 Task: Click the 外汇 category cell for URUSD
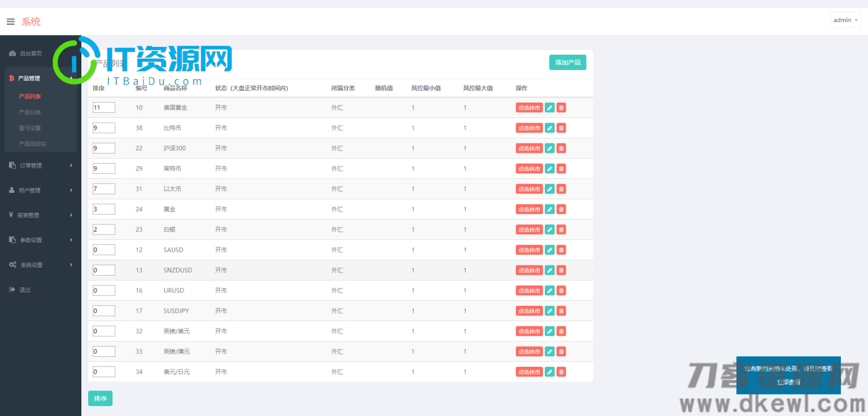(337, 291)
